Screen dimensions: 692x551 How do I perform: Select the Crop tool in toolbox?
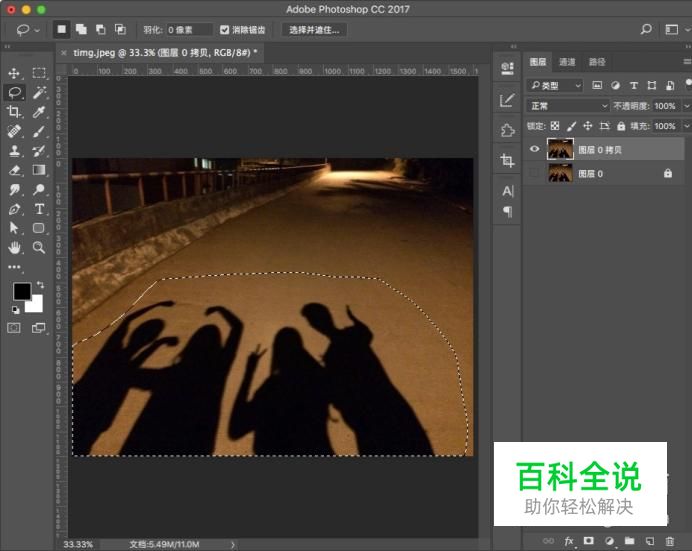[14, 112]
